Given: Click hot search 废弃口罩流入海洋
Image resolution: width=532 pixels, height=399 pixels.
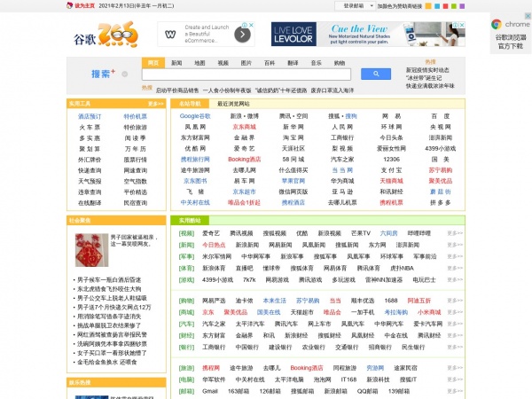Looking at the screenshot, I should tap(332, 90).
